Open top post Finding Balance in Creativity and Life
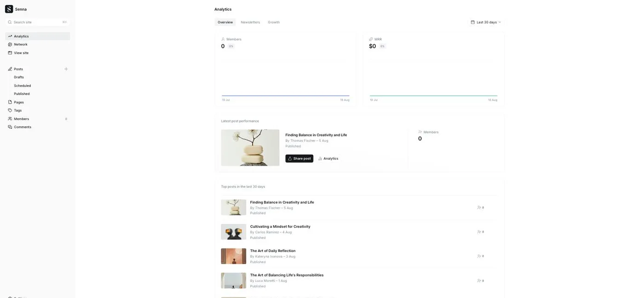This screenshot has width=644, height=298. coord(282,202)
